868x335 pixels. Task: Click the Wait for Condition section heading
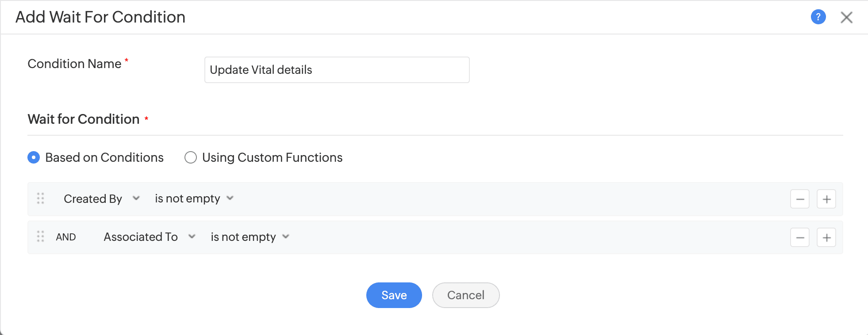click(84, 119)
